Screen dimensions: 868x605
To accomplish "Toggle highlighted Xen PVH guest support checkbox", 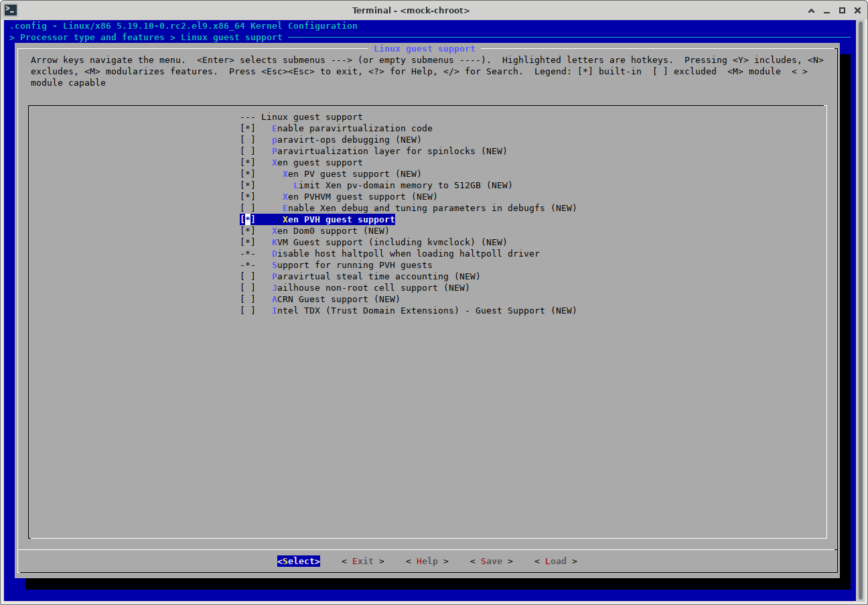I will point(248,219).
